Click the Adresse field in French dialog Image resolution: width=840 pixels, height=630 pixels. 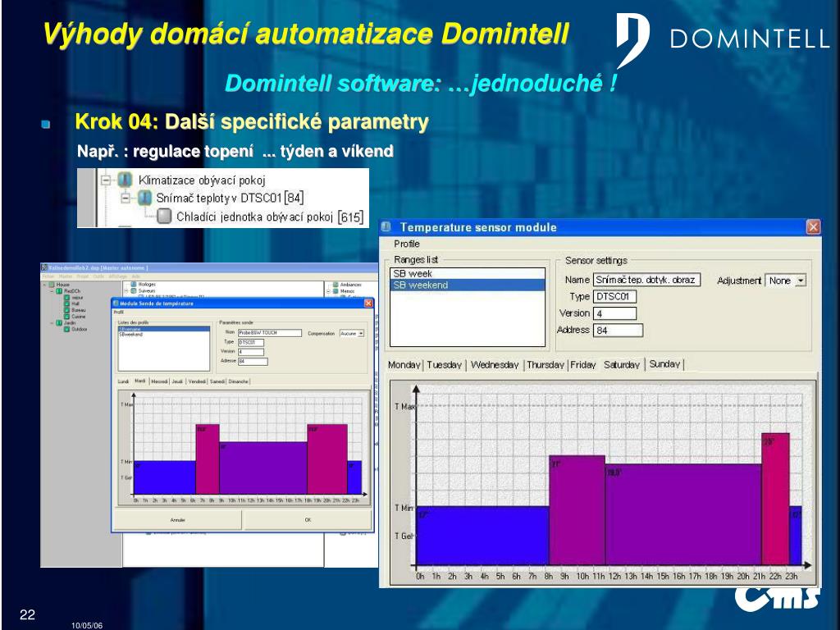pos(253,362)
